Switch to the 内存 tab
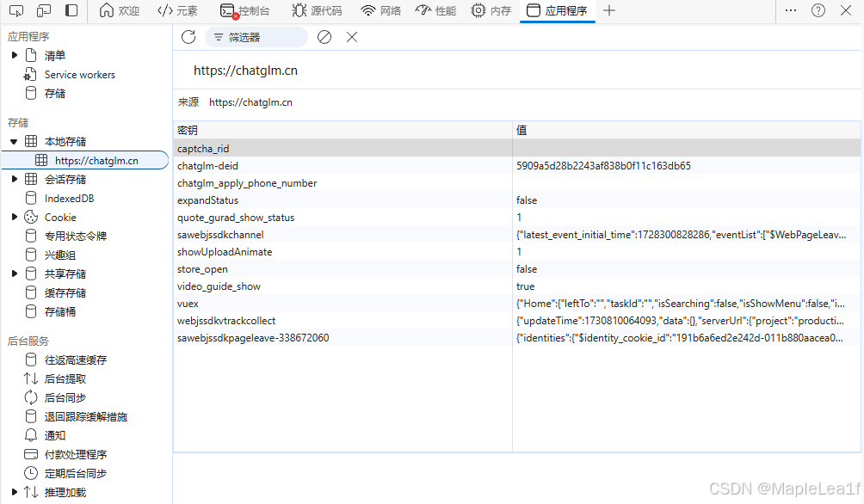Image resolution: width=864 pixels, height=504 pixels. (491, 10)
